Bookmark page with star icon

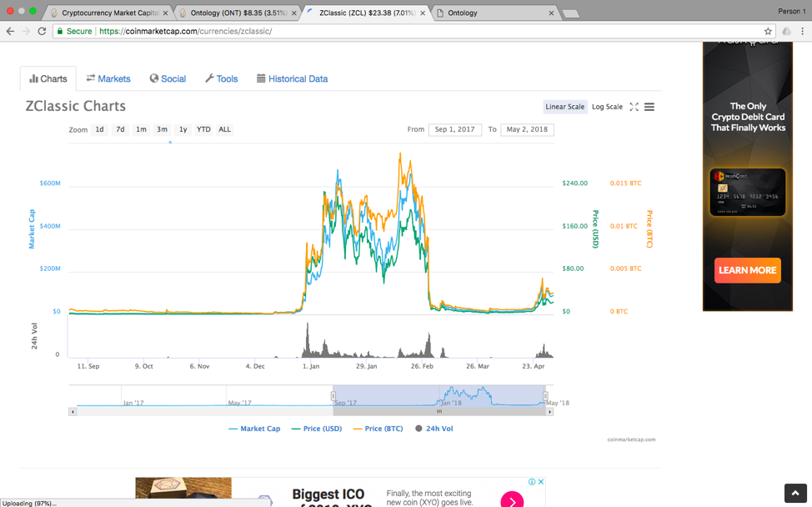(768, 31)
